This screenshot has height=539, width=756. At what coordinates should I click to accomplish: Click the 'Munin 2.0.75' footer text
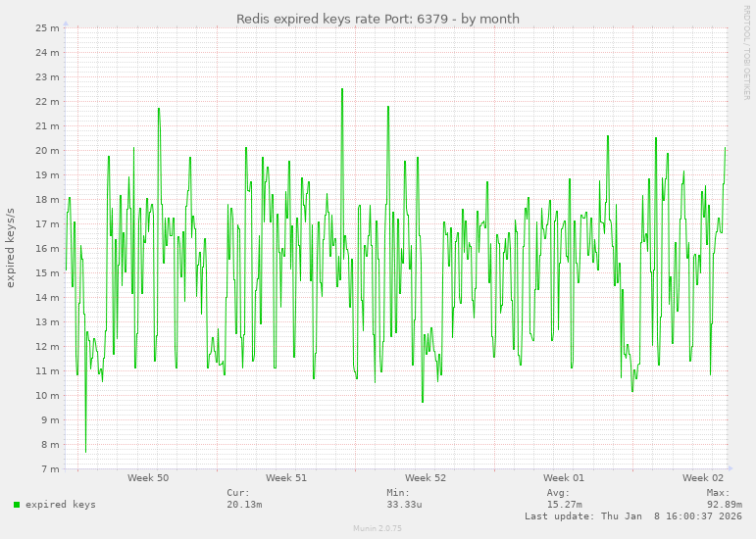pyautogui.click(x=378, y=528)
